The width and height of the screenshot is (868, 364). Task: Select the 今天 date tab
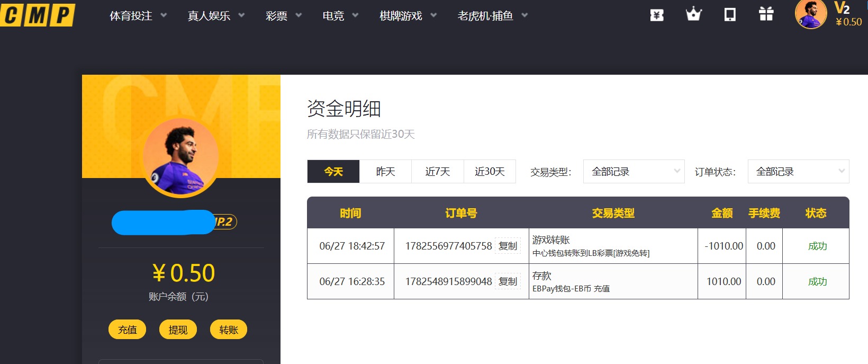[x=333, y=172]
